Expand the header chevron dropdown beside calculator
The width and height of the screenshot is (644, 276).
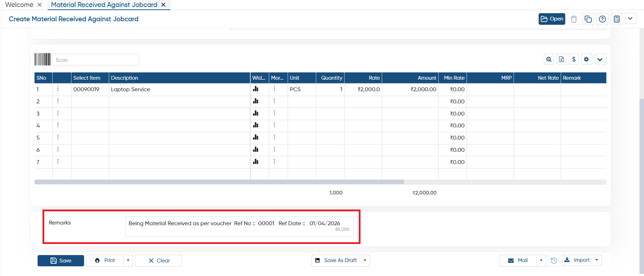(630, 18)
